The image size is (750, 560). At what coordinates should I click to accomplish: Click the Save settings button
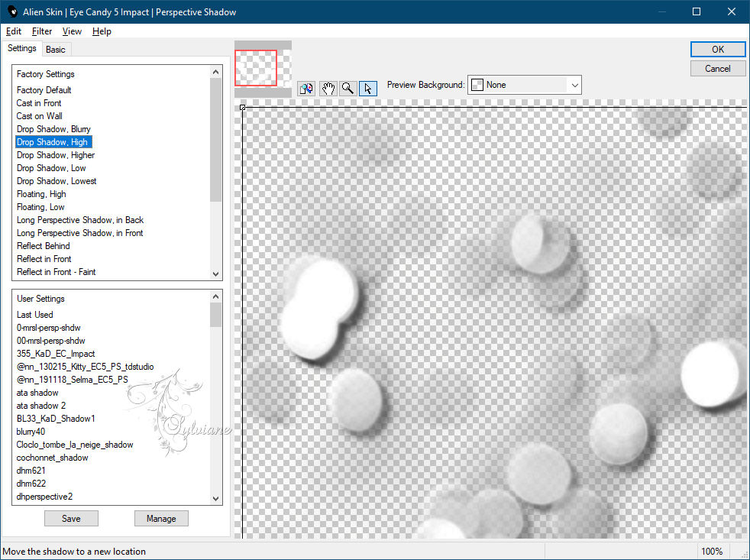click(x=71, y=518)
